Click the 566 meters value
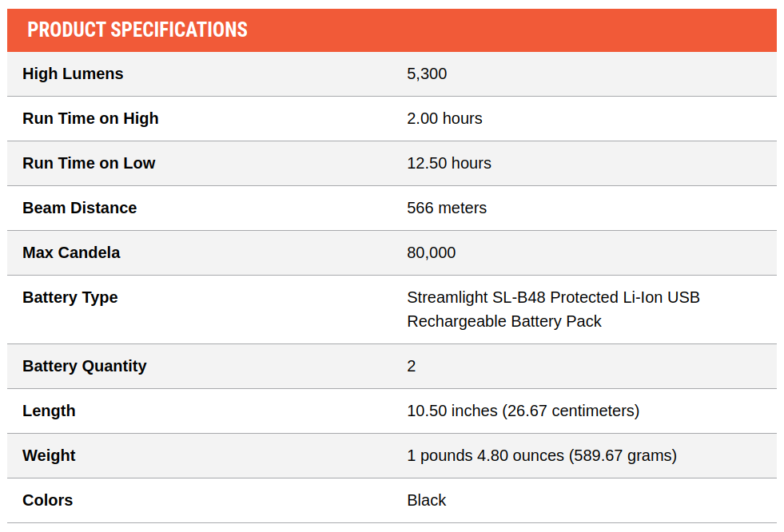 [447, 208]
